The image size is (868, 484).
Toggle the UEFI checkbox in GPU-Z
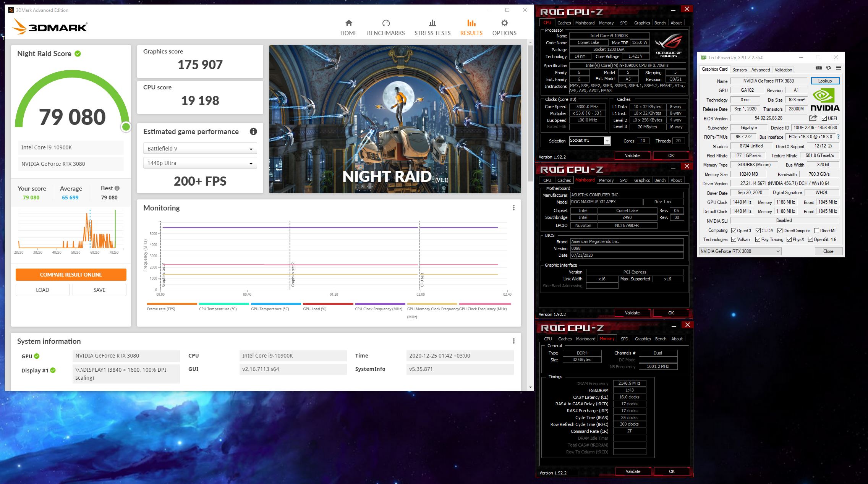(x=824, y=118)
